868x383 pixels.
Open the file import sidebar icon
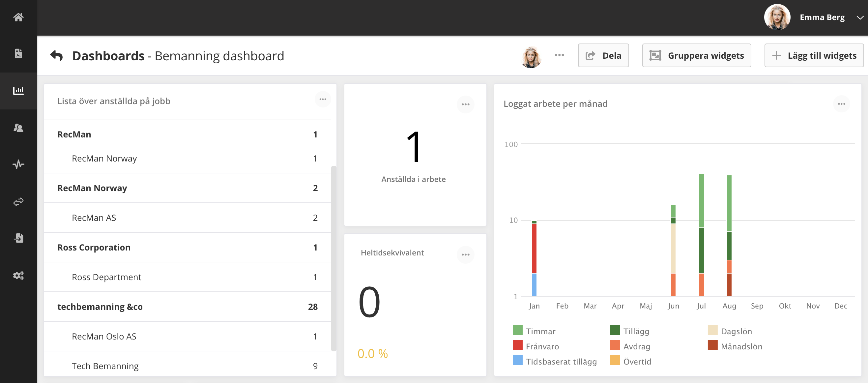click(x=18, y=238)
